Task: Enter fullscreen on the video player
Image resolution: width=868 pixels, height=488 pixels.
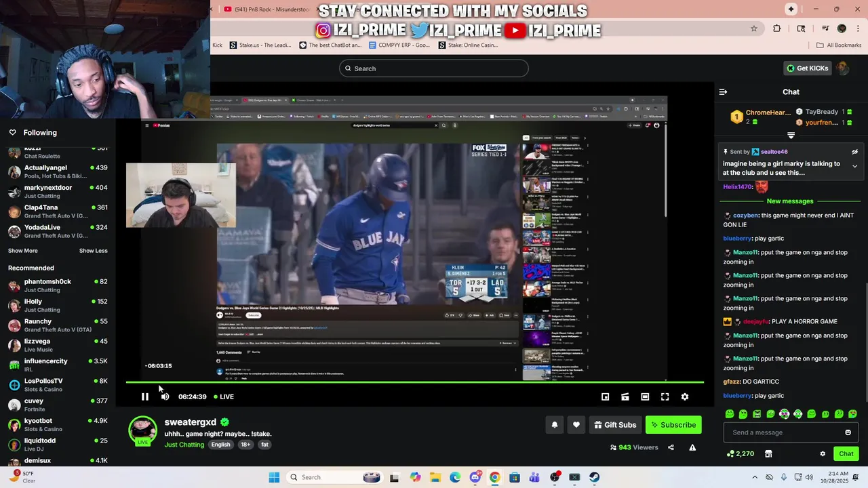Action: (x=665, y=397)
